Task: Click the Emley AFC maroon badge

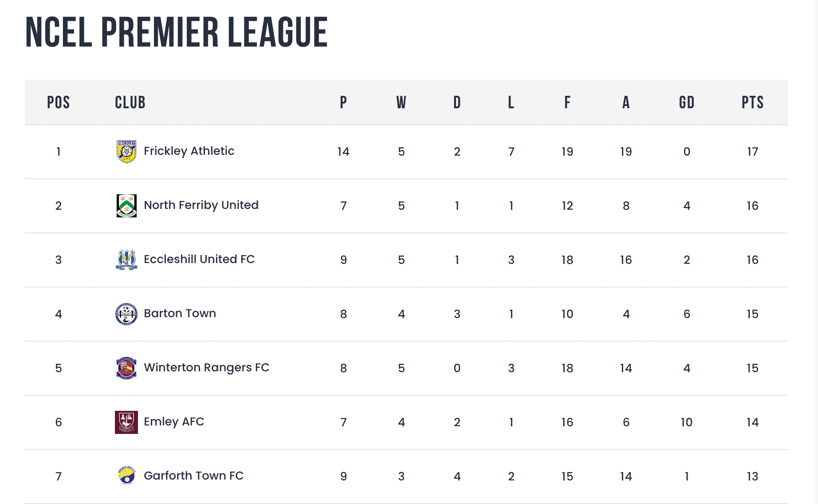Action: (126, 422)
